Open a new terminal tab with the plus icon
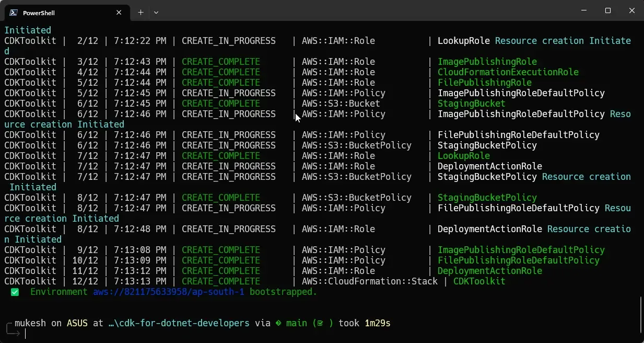This screenshot has width=644, height=343. 140,12
